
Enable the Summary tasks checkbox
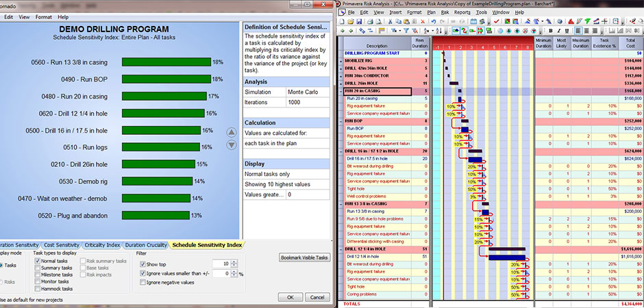[x=38, y=268]
